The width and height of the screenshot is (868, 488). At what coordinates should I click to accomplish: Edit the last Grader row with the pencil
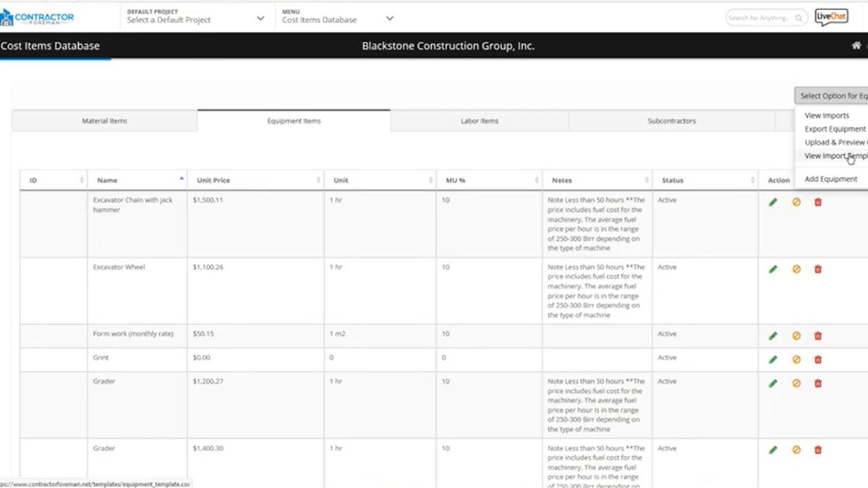(x=773, y=450)
